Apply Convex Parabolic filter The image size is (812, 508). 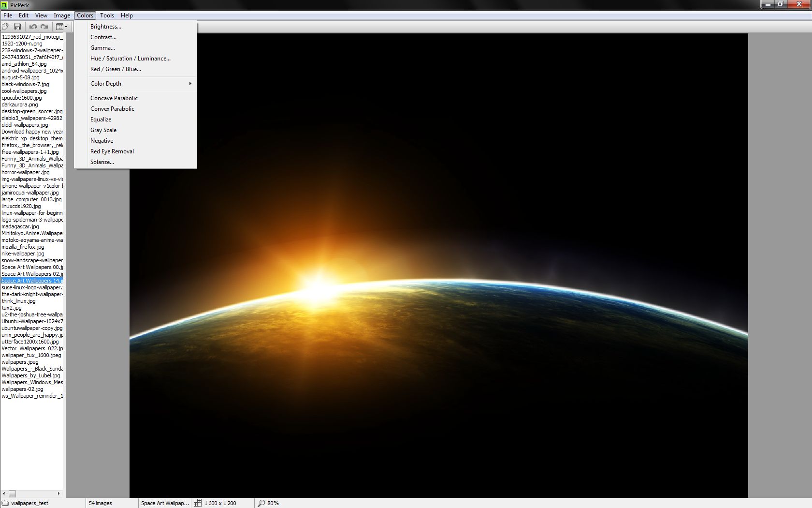[x=135, y=109]
